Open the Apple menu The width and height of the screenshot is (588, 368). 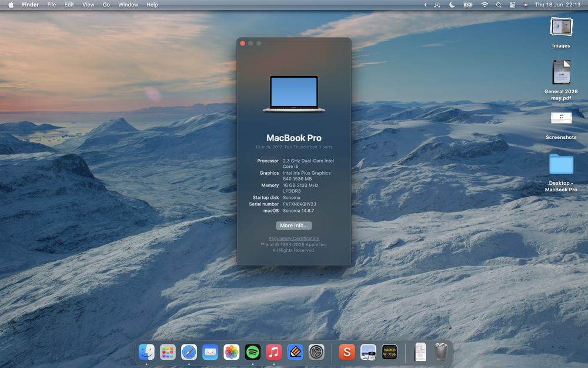pyautogui.click(x=11, y=5)
